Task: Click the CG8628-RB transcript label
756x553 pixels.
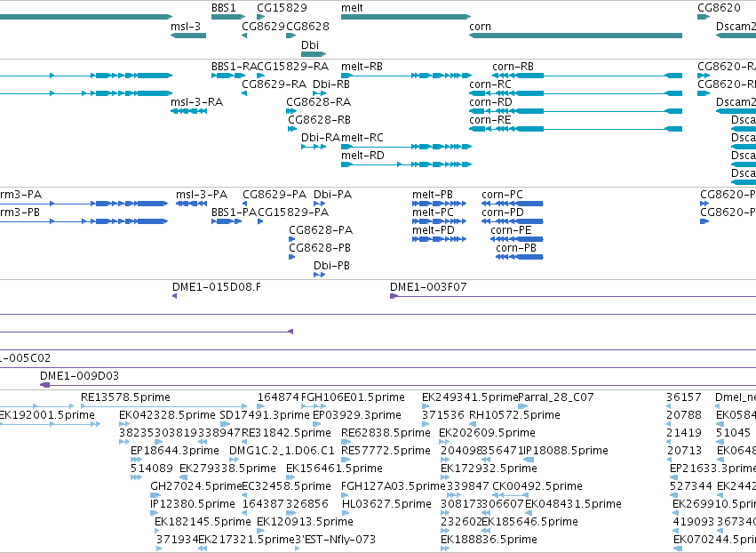Action: click(x=319, y=120)
